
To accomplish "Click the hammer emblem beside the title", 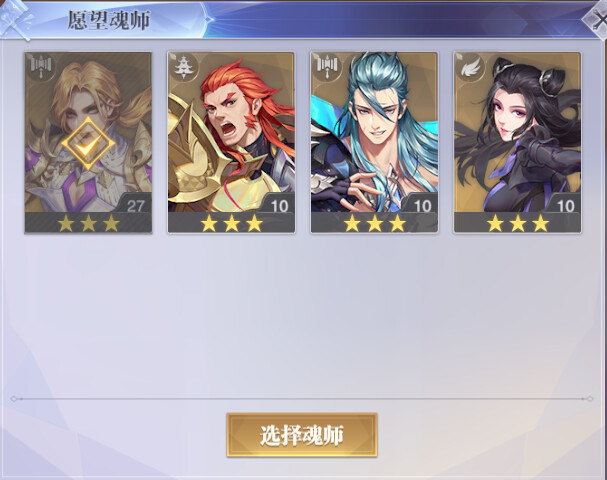I will [x=15, y=21].
